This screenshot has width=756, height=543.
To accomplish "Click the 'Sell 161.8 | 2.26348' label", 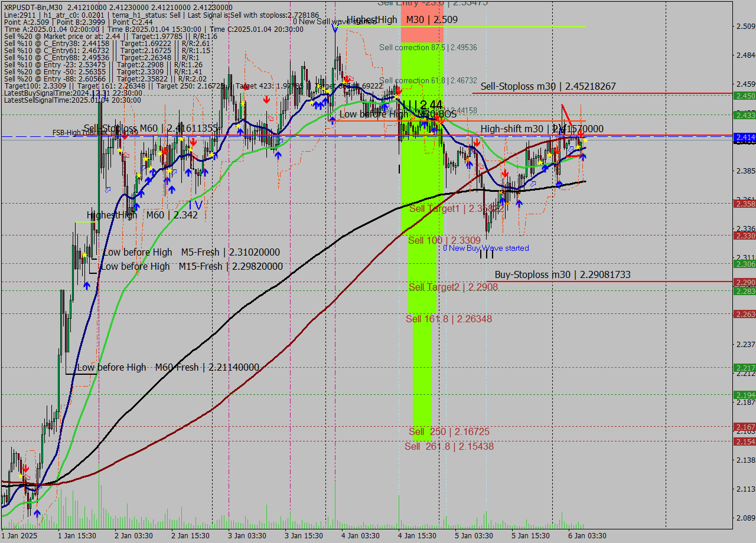I will click(x=449, y=319).
